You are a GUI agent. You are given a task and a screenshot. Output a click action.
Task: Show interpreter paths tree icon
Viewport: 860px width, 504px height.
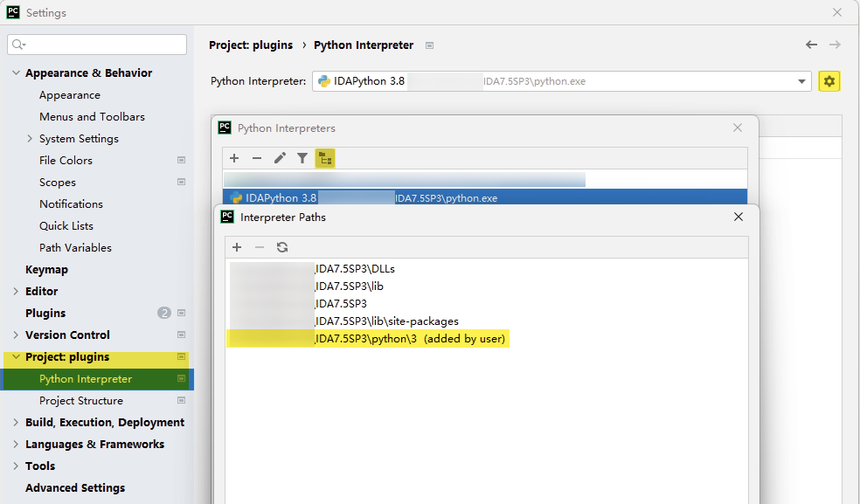pos(325,159)
